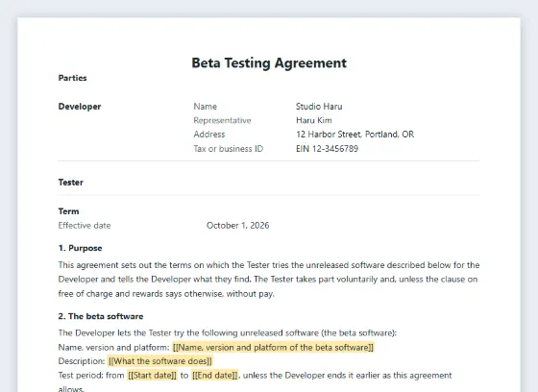Click the Beta Testing Agreement title
Screen dimensions: 538x392
point(269,63)
